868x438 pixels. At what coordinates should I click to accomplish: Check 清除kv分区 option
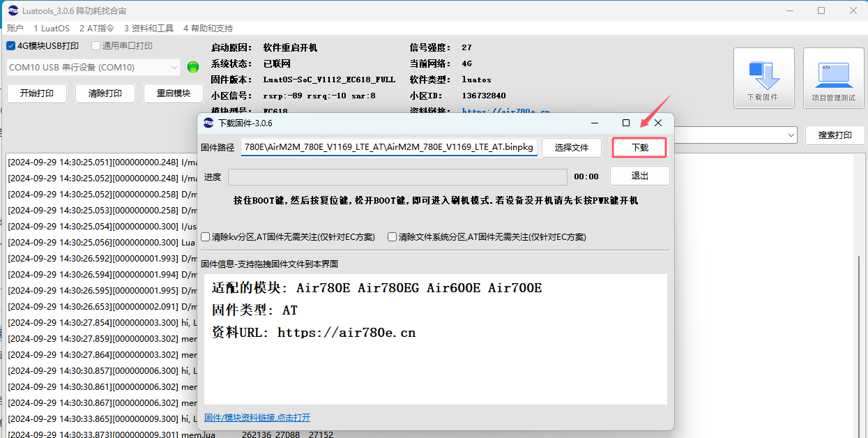click(206, 237)
